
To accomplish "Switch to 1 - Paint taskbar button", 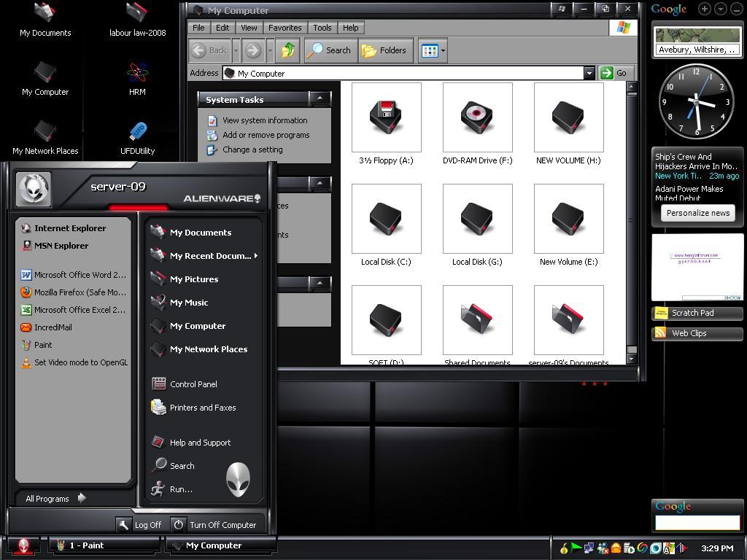I will [104, 545].
